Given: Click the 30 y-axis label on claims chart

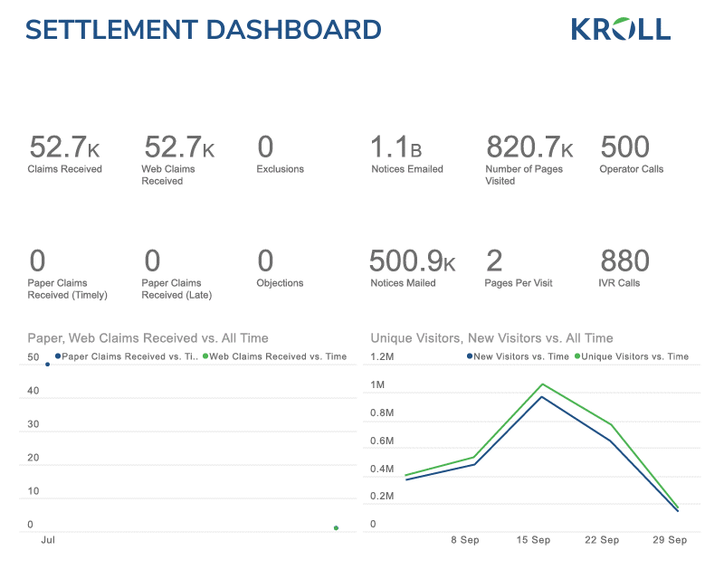Looking at the screenshot, I should click(33, 424).
